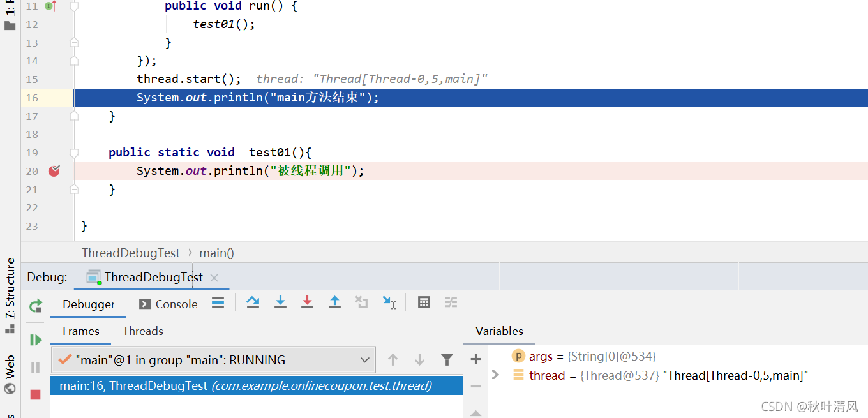868x418 pixels.
Task: Click the red Force Step Into arrow
Action: point(307,302)
